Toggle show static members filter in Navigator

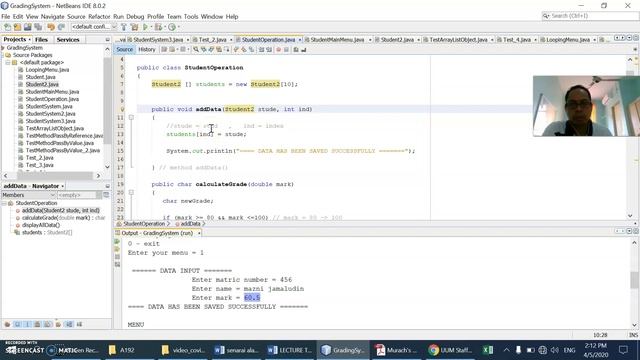pos(27,324)
